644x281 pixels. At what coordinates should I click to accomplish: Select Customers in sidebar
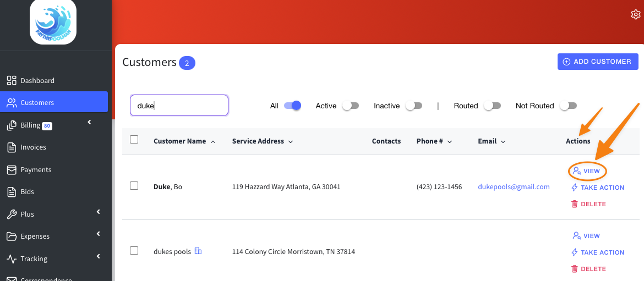54,102
